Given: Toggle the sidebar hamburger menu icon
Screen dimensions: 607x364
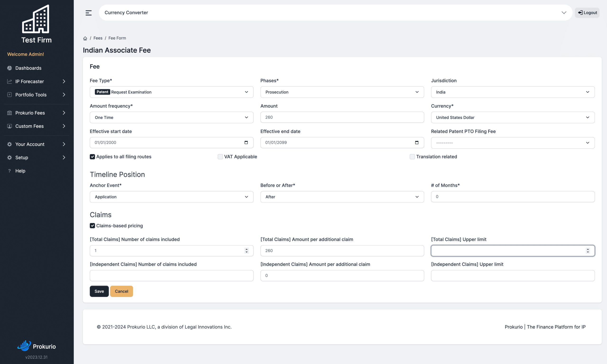Looking at the screenshot, I should (88, 13).
